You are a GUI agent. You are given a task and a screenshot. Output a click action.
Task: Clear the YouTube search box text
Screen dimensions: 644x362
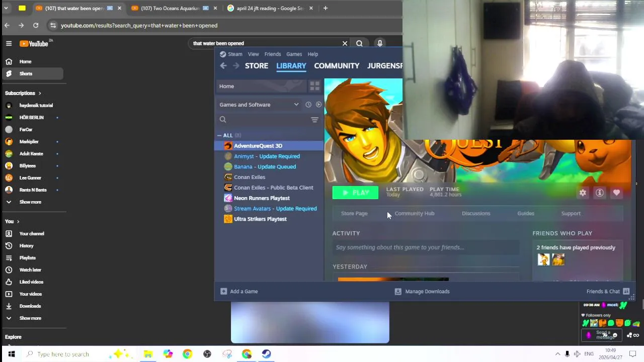[x=345, y=43]
